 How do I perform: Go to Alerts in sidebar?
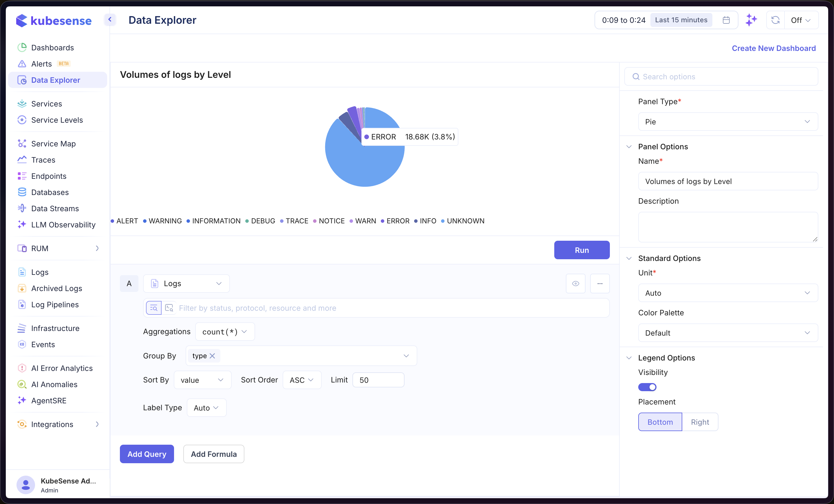pos(41,64)
